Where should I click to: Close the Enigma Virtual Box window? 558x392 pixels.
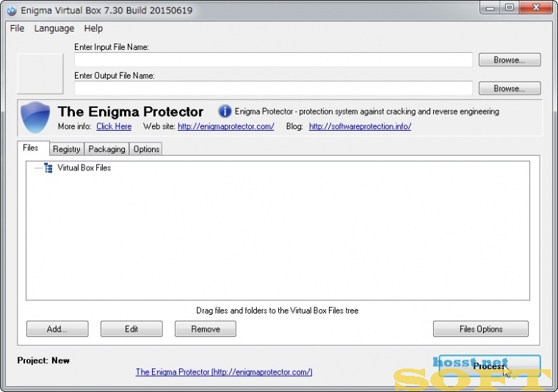click(x=536, y=7)
